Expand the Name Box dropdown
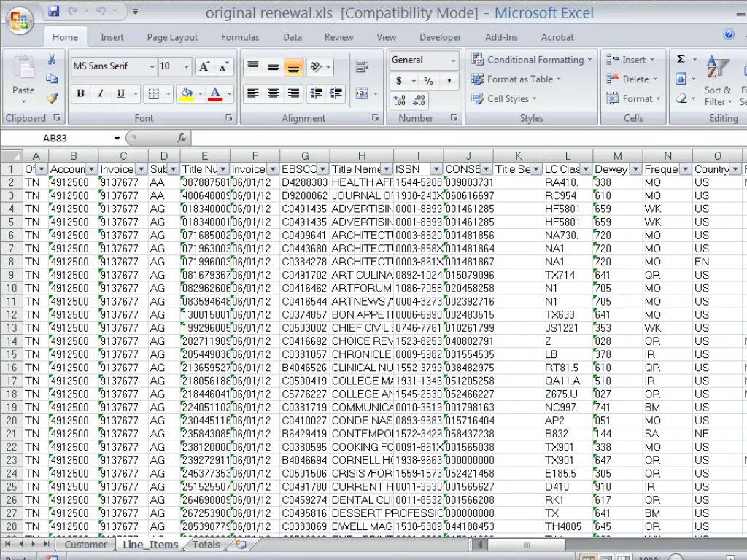The height and width of the screenshot is (560, 747). pyautogui.click(x=117, y=138)
